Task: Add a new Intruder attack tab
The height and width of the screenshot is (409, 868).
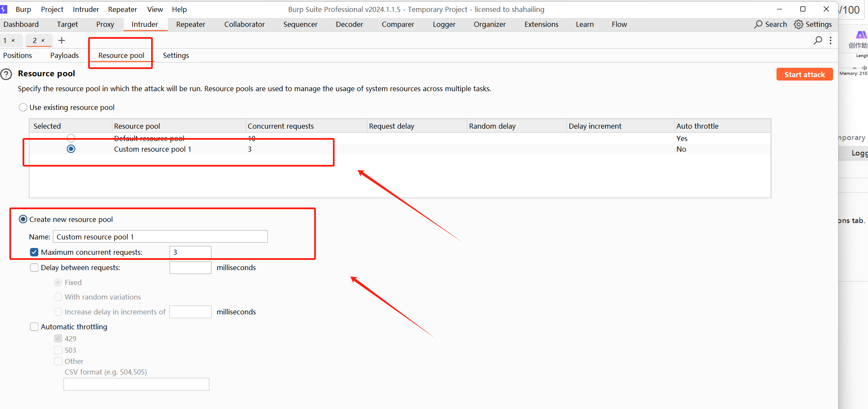Action: tap(62, 40)
